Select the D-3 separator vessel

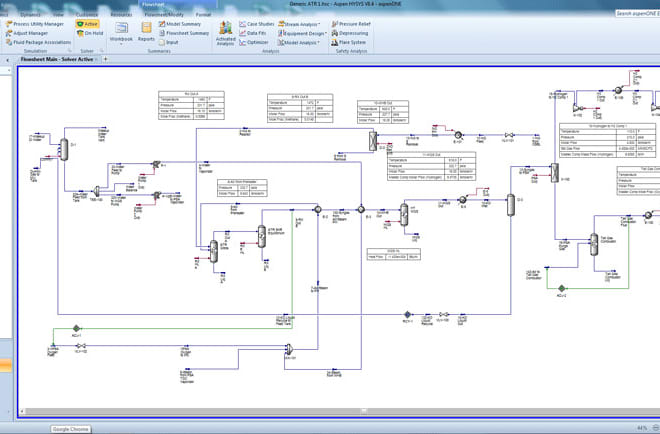click(511, 205)
